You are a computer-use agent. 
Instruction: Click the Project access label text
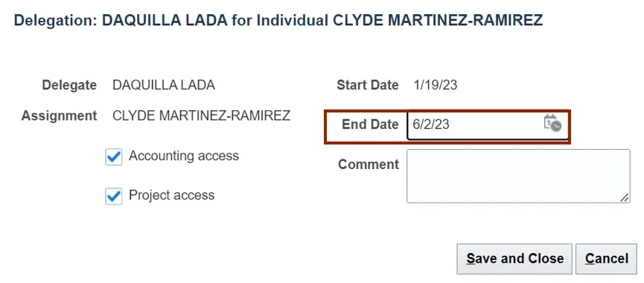point(172,194)
